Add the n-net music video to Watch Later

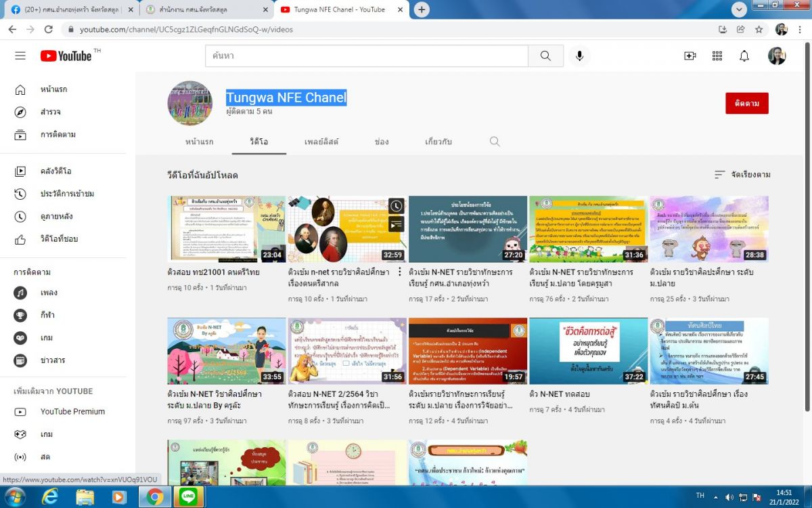(397, 206)
